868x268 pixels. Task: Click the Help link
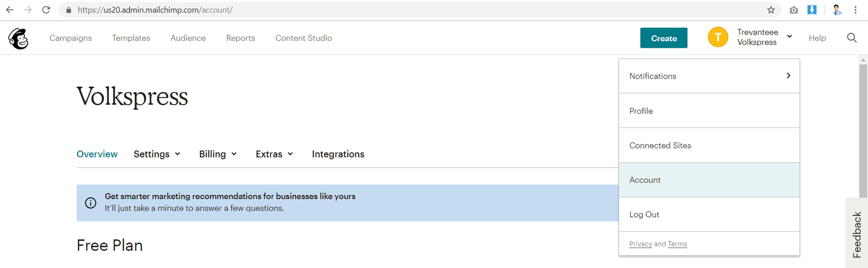point(817,38)
